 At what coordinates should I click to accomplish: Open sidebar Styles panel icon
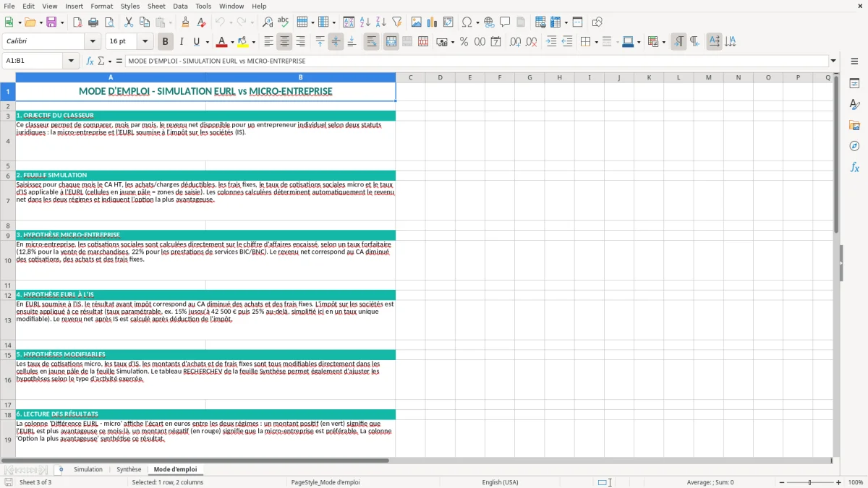pos(854,105)
